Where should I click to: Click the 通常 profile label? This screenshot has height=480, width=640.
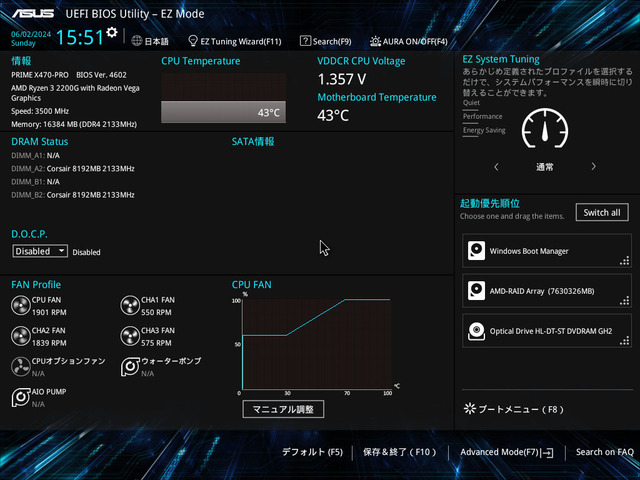545,167
